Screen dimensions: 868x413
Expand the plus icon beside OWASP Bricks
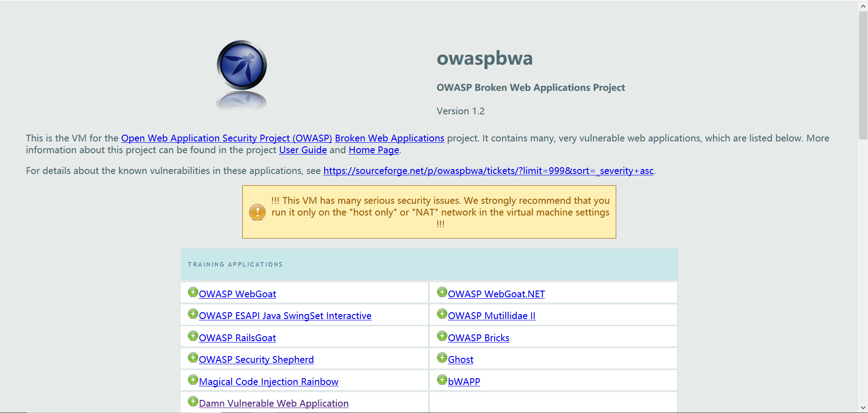[x=442, y=336]
